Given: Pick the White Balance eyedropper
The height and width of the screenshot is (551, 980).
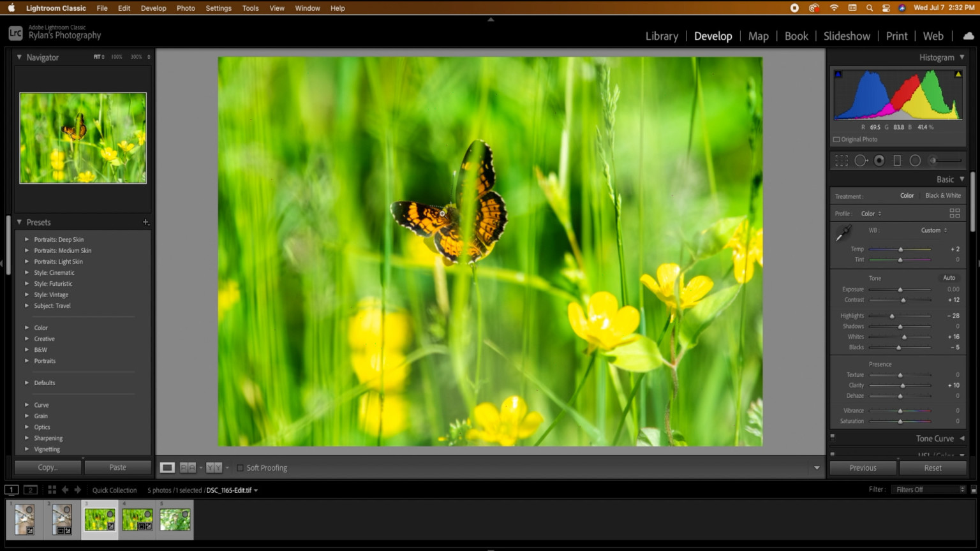Looking at the screenshot, I should (x=843, y=233).
